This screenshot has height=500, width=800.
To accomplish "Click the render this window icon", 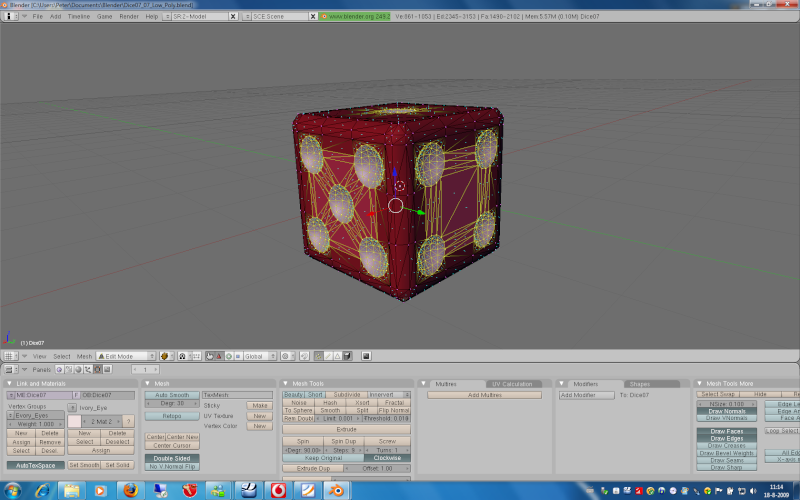I will [366, 356].
